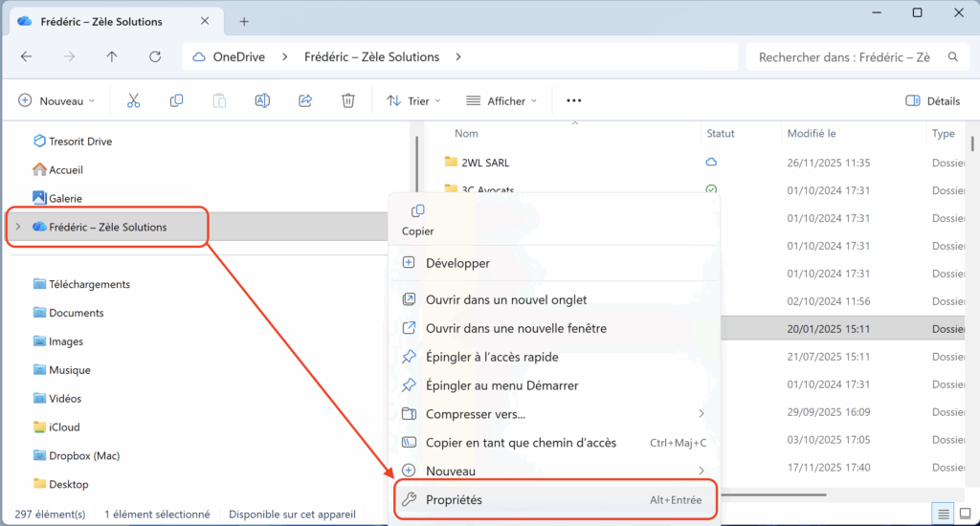Open the Trier sort dropdown
This screenshot has height=526, width=980.
pos(413,100)
